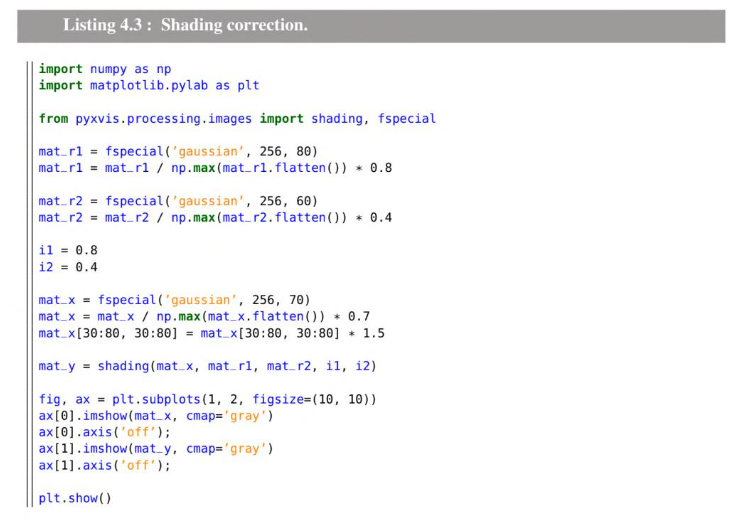735x523 pixels.
Task: Click the final "ax[1].axis('off')" line
Action: tap(105, 465)
